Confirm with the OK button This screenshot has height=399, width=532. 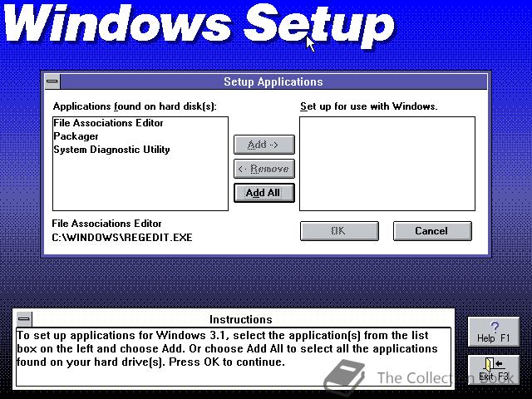(x=339, y=231)
